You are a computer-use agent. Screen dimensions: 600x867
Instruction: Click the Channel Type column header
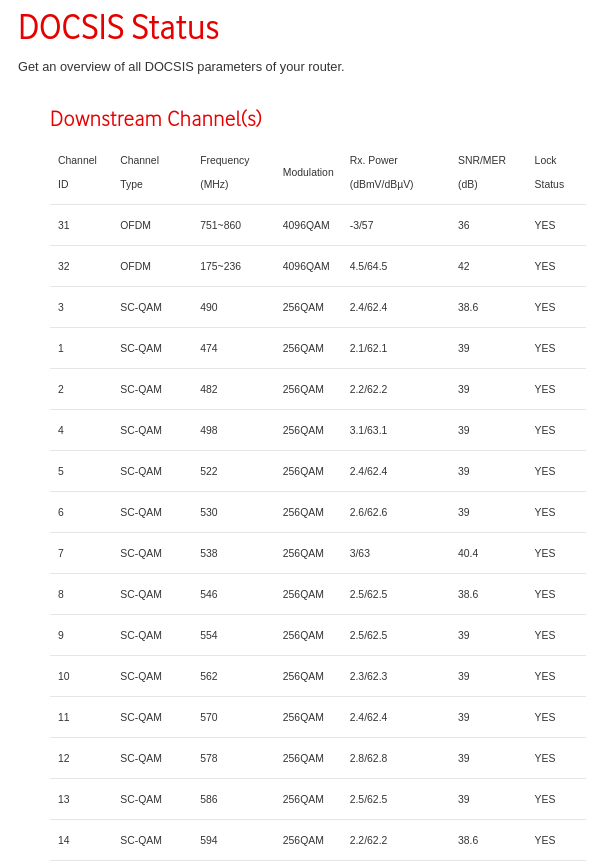[x=139, y=172]
